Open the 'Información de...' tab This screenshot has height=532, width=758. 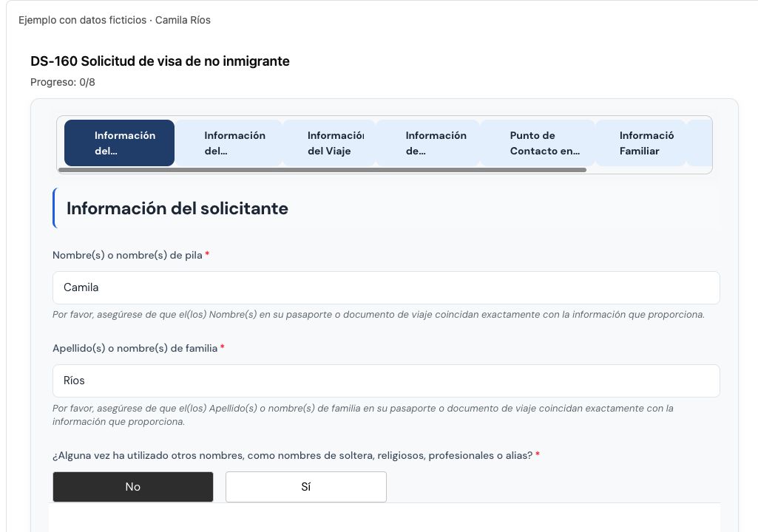point(428,143)
